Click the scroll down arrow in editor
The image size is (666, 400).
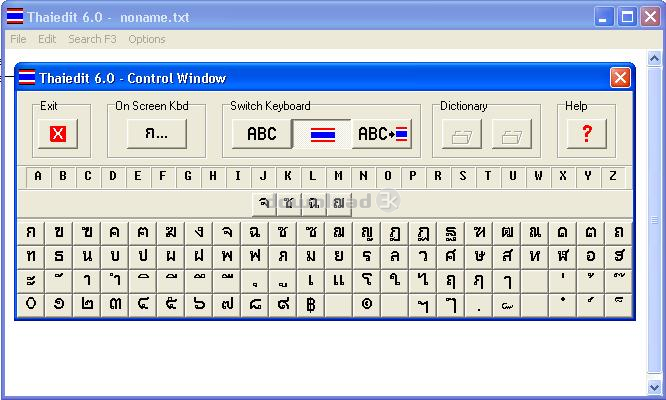tap(654, 387)
